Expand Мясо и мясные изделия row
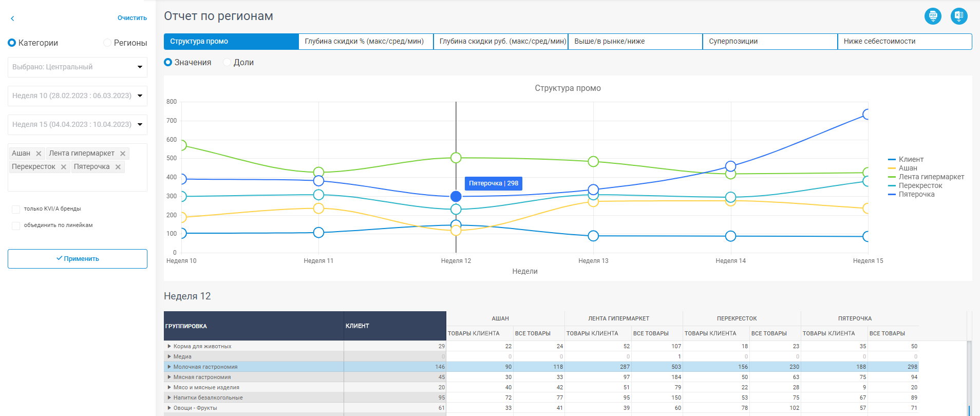The image size is (980, 416). [169, 387]
